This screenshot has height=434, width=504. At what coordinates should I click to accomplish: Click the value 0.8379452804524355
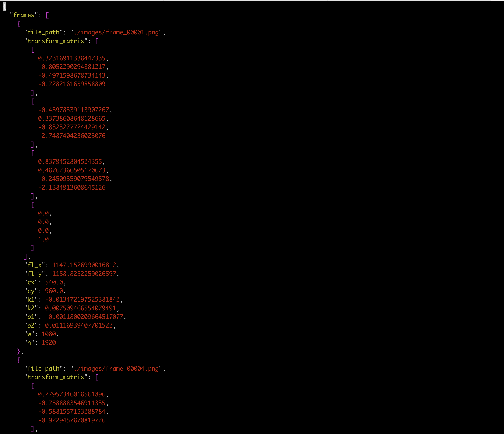click(70, 162)
